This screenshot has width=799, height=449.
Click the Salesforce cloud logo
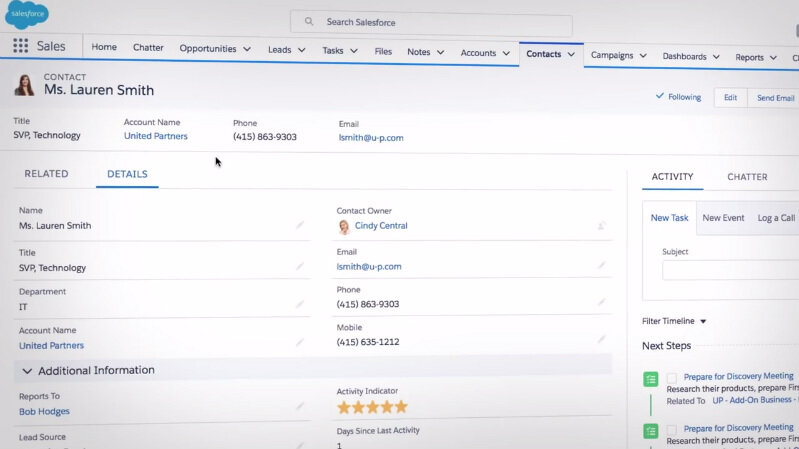tap(26, 15)
